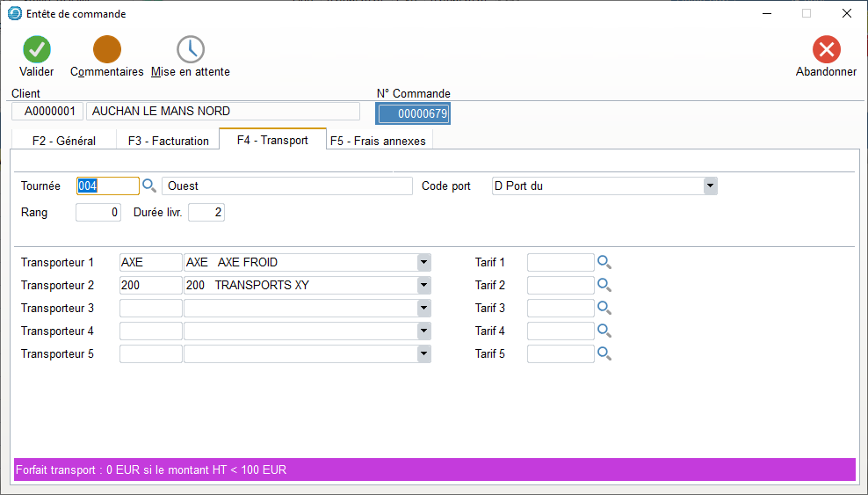Open the Tournée search magnifier
Screen dimensions: 868x495
(x=149, y=186)
